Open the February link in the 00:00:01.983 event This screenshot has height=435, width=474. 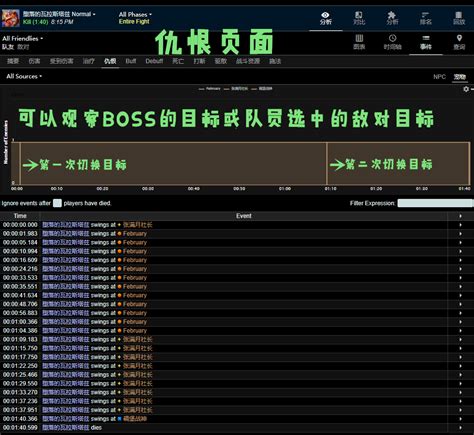(135, 234)
